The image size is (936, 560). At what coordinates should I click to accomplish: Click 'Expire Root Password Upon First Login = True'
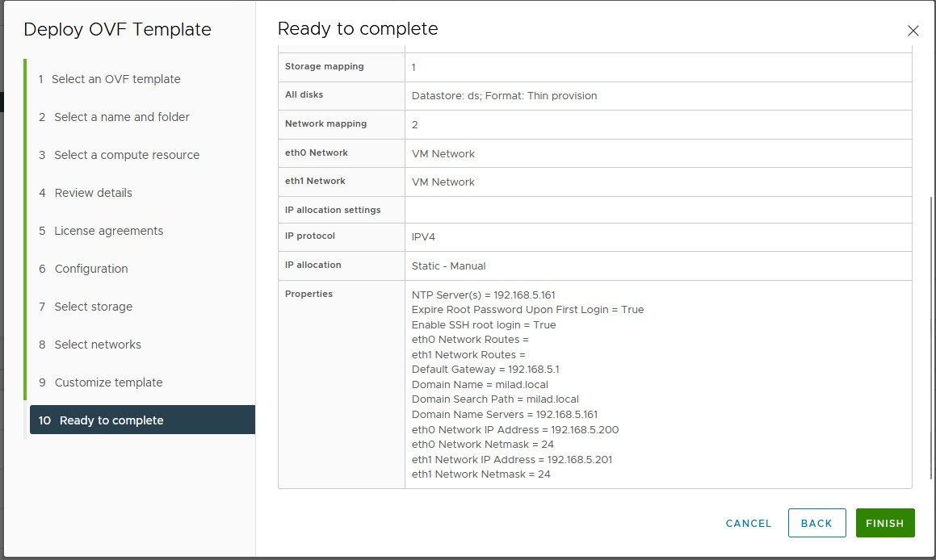[527, 310]
